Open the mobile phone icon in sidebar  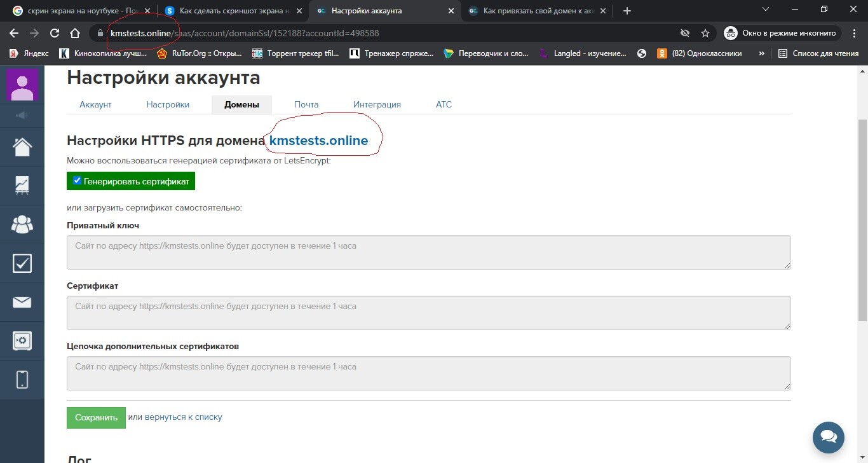pos(22,380)
